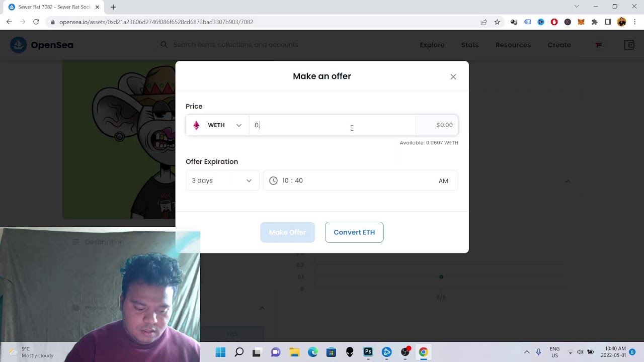Open the Windows Start menu
This screenshot has width=644, height=362.
(x=220, y=352)
